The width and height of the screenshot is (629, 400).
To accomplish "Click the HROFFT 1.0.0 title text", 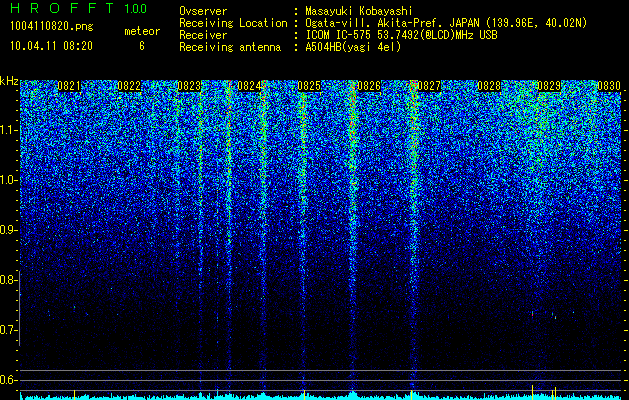I will pyautogui.click(x=79, y=8).
